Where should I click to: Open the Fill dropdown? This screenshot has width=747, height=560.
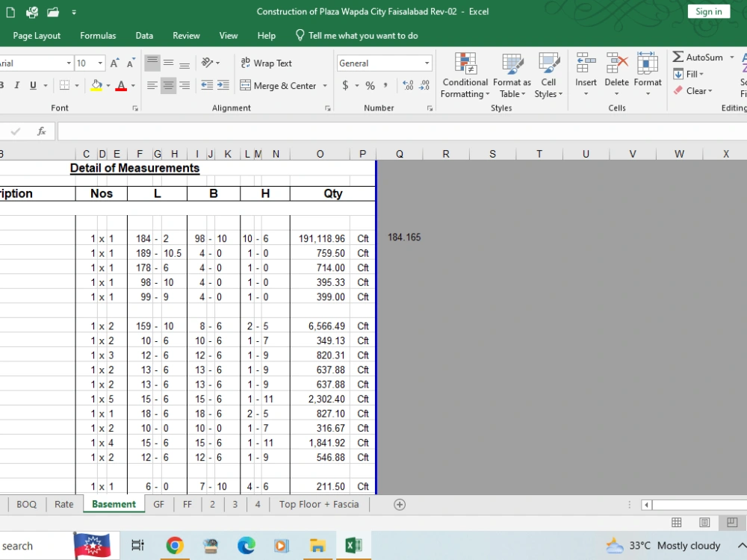coord(689,74)
